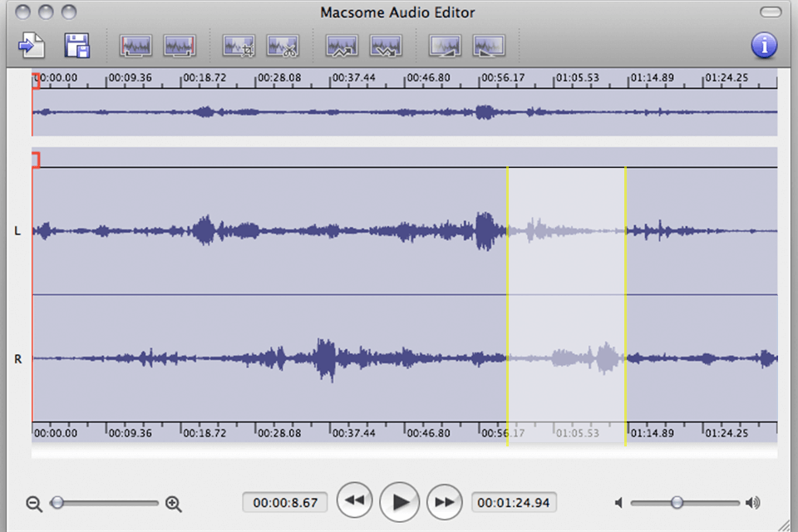798x532 pixels.
Task: Click the zoom out magnifier icon
Action: pyautogui.click(x=34, y=504)
